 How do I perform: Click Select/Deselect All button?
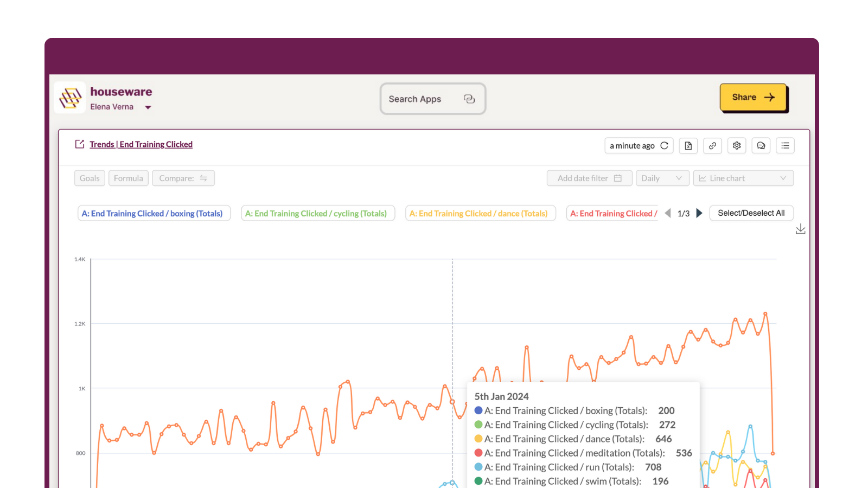(x=751, y=213)
